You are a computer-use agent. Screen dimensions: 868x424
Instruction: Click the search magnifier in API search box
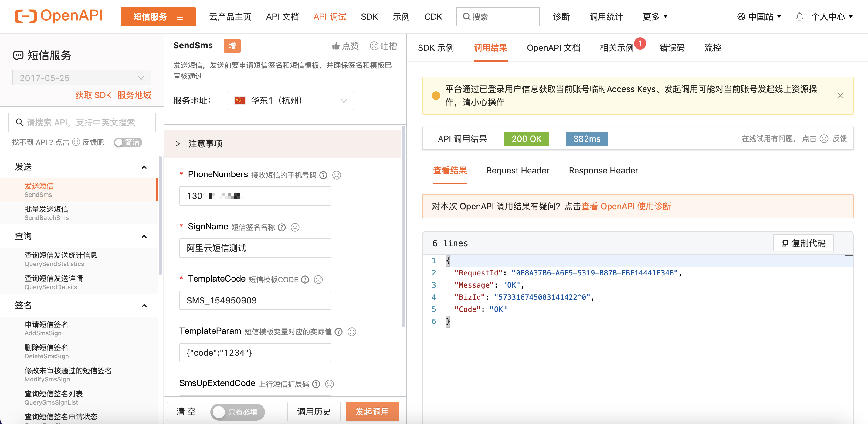tap(19, 122)
